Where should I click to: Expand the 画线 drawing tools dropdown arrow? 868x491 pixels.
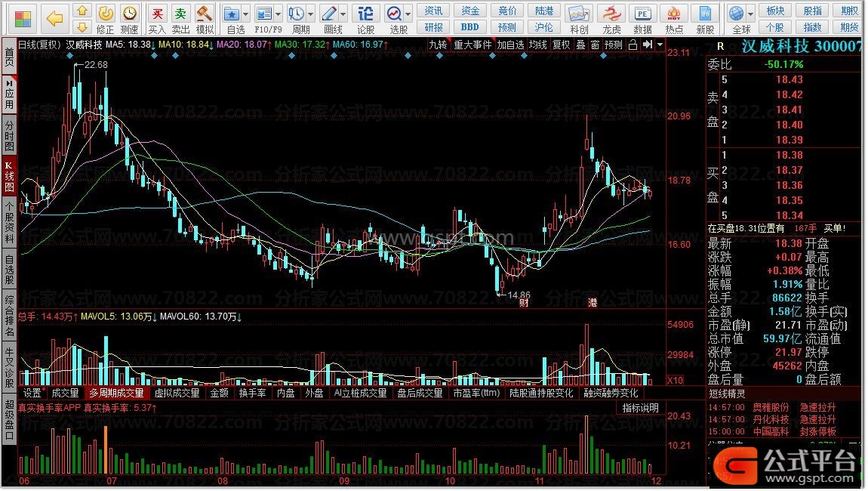coord(343,14)
